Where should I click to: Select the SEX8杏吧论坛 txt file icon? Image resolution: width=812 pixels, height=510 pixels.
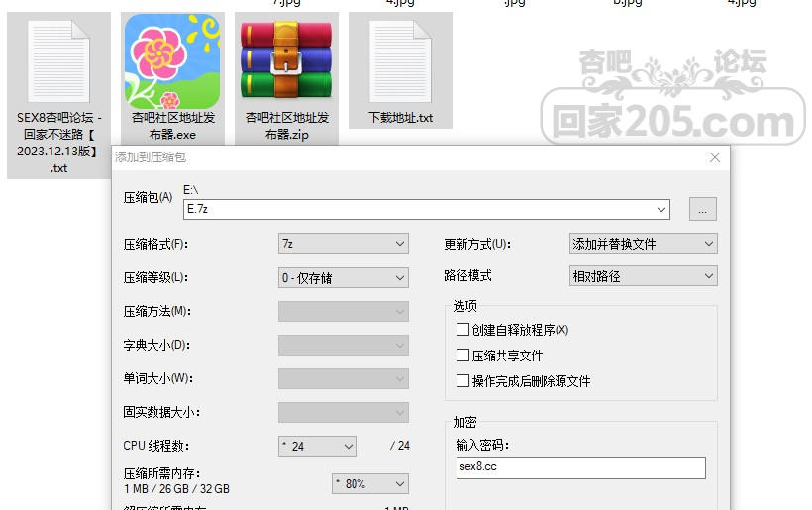(x=58, y=61)
